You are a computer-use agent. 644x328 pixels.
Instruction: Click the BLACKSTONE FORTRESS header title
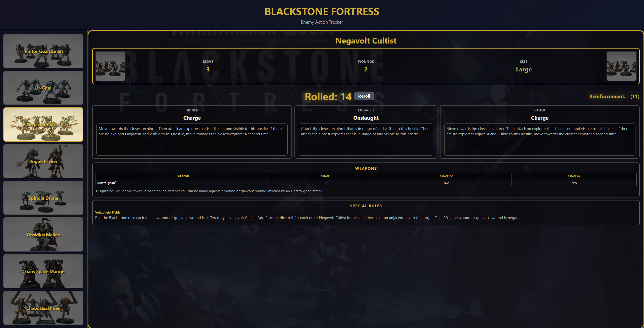pyautogui.click(x=322, y=12)
